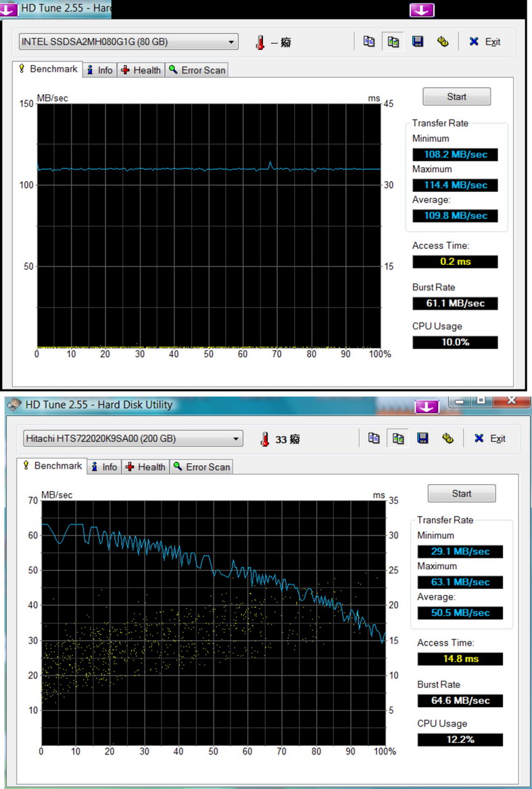Switch to Health tab in Hitachi window
This screenshot has width=532, height=789.
point(145,467)
